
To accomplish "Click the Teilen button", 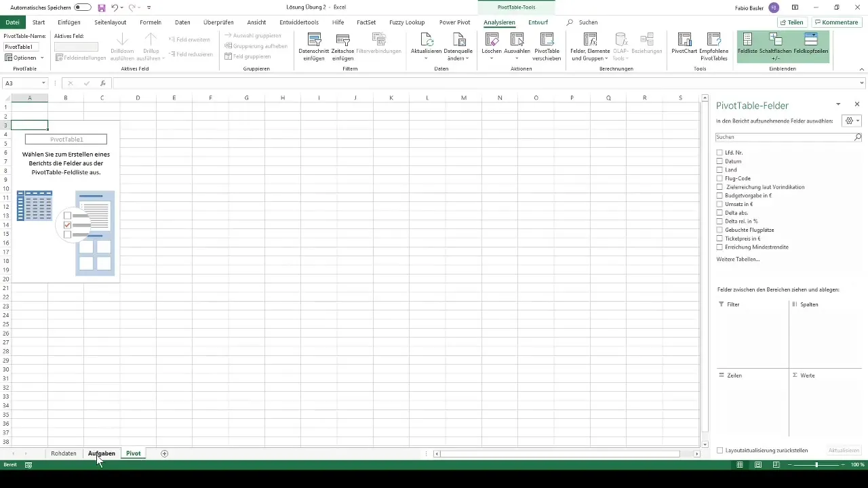I will point(793,22).
